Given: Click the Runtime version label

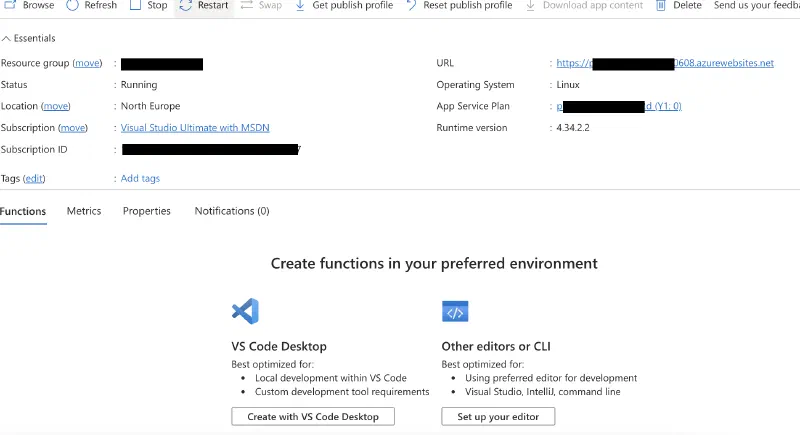Looking at the screenshot, I should [472, 128].
